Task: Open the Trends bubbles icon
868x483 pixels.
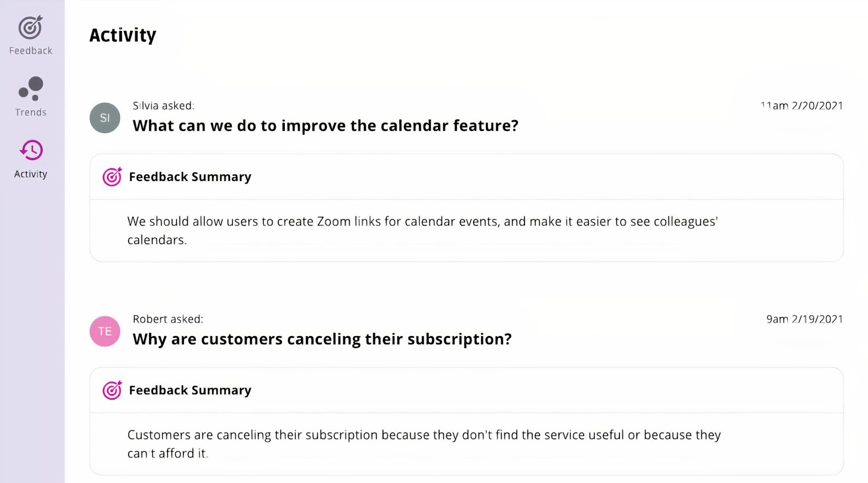Action: 31,89
